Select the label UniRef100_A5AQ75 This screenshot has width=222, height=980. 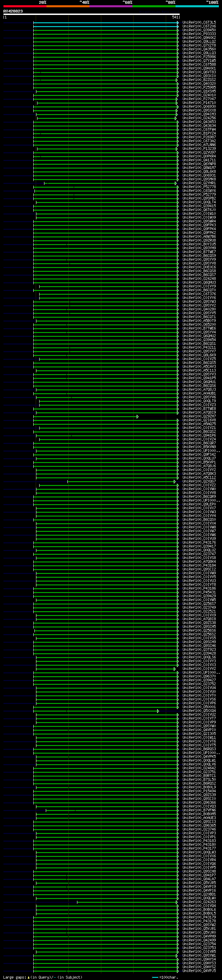199,424
